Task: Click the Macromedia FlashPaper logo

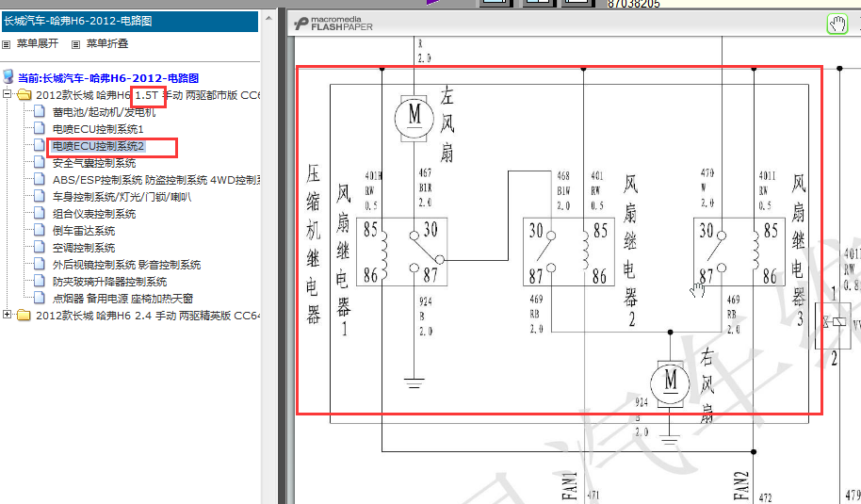Action: (x=333, y=23)
